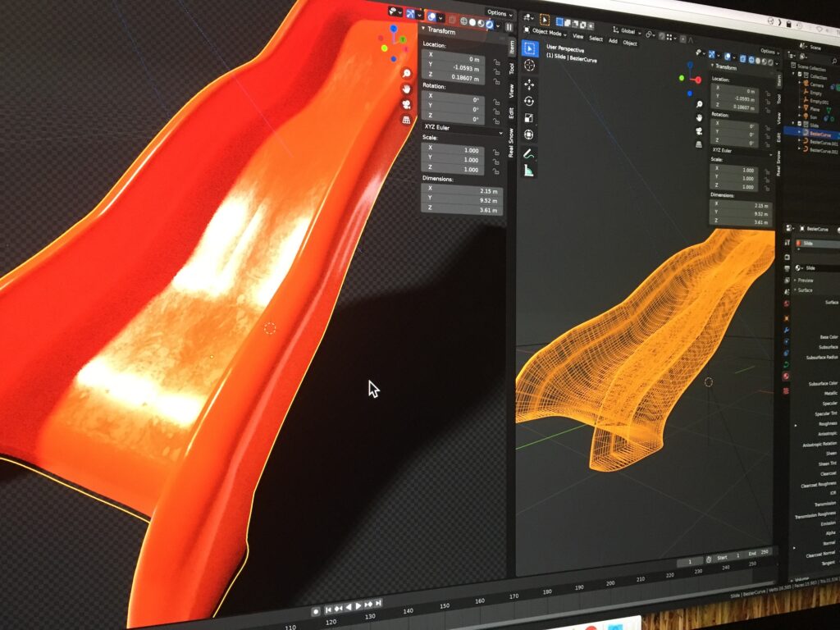Click Dimensions Y field showing 9.52 m
Viewport: 840px width, 630px height.
[463, 199]
